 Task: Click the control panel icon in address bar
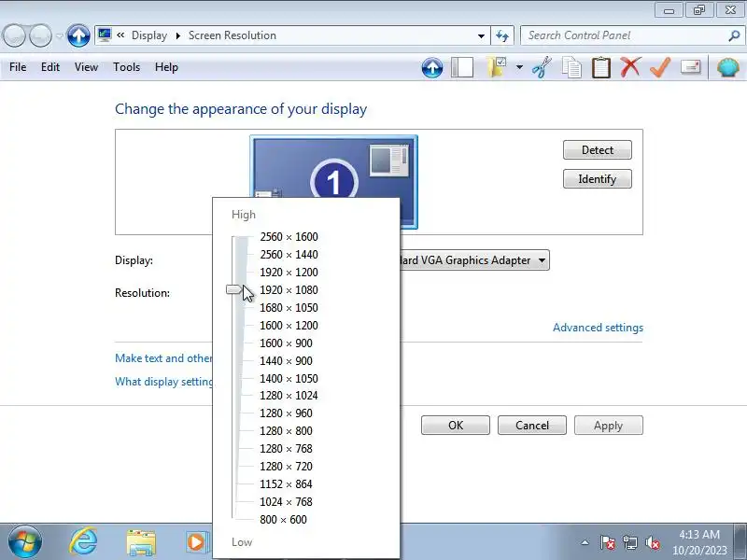point(105,35)
